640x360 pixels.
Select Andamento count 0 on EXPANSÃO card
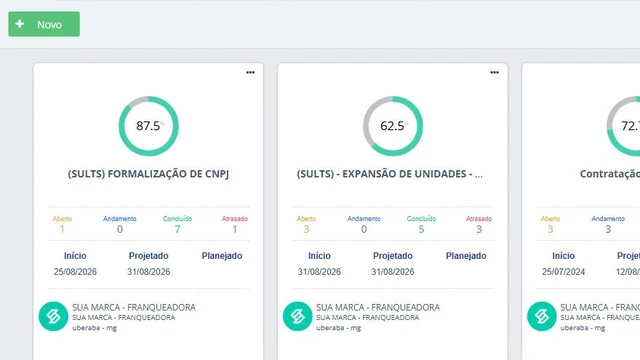coord(364,229)
